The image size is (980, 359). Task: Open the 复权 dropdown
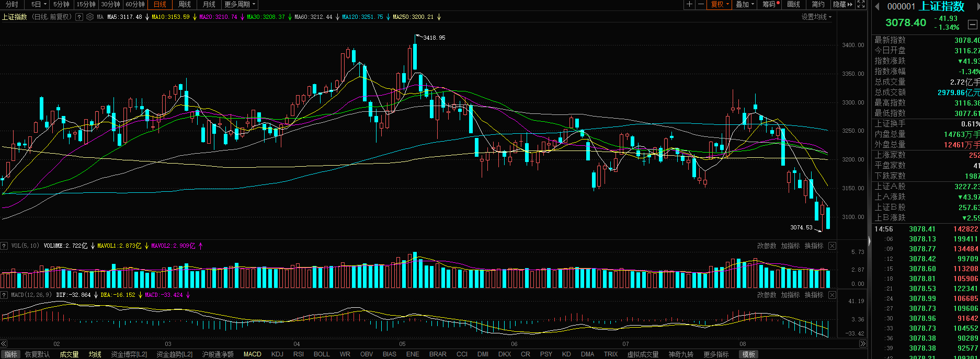pyautogui.click(x=720, y=4)
